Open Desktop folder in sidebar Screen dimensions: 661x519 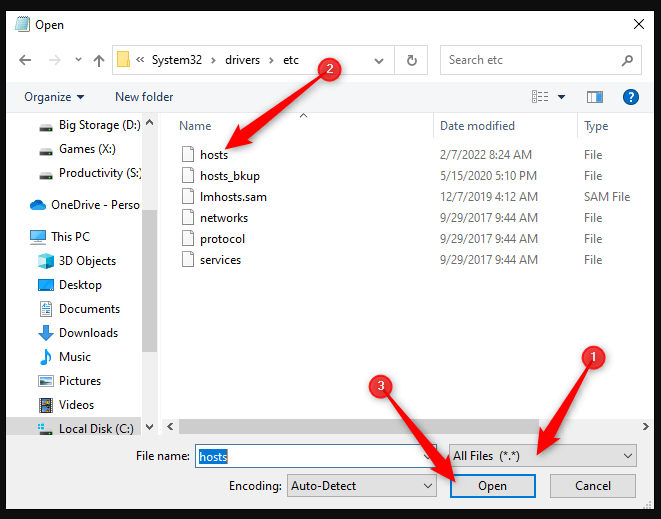(70, 285)
